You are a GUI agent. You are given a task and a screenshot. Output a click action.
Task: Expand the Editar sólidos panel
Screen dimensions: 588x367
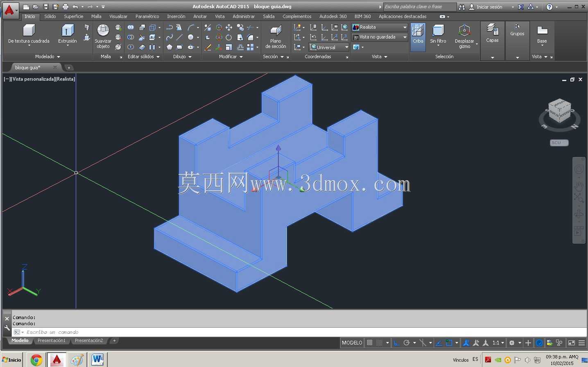(x=143, y=57)
